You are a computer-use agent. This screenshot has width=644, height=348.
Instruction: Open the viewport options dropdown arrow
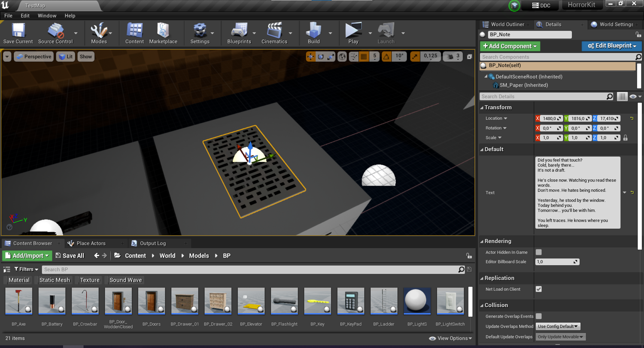(7, 57)
